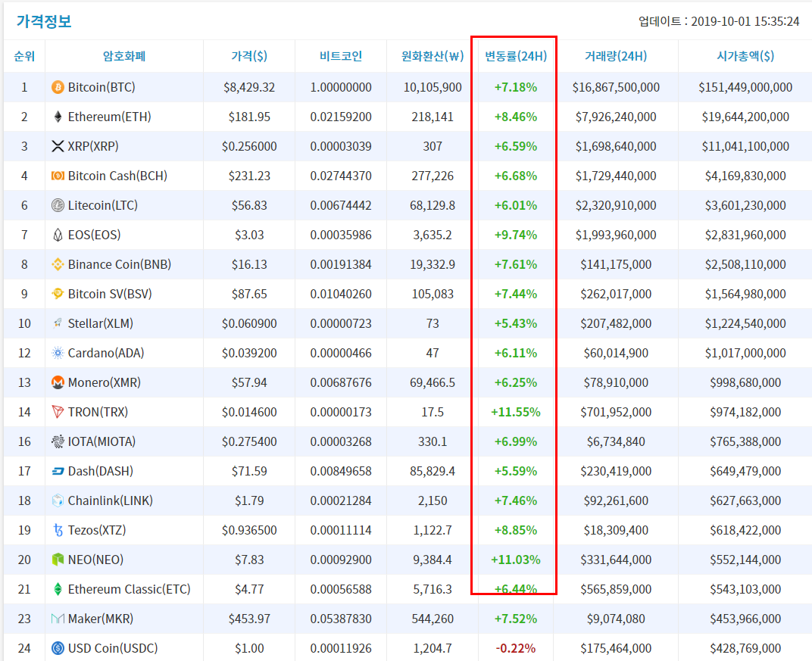Click the EOS logo icon
Screen dimensions: 812x661
(58, 235)
